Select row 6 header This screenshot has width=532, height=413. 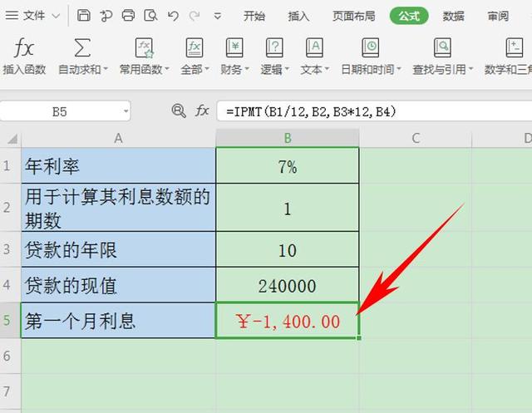tap(10, 356)
